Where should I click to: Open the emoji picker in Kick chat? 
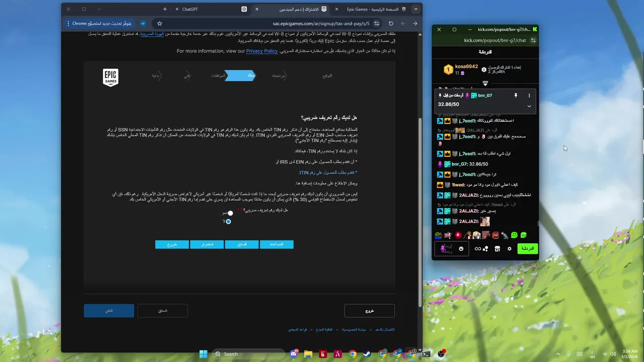click(461, 248)
